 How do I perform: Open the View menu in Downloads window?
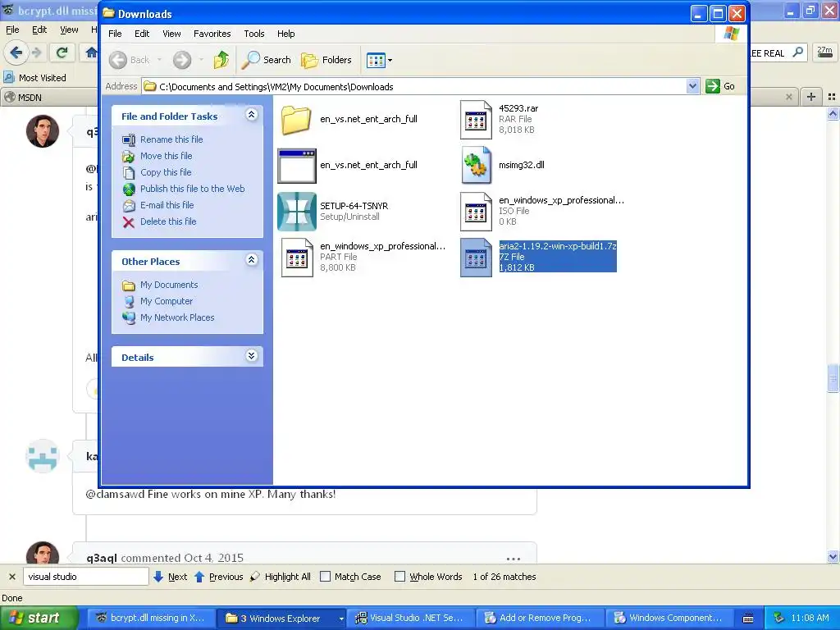(x=171, y=34)
